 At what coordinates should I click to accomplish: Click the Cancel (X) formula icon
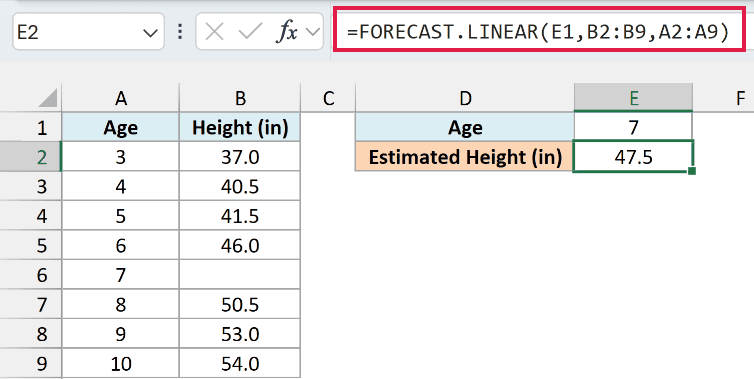coord(214,32)
